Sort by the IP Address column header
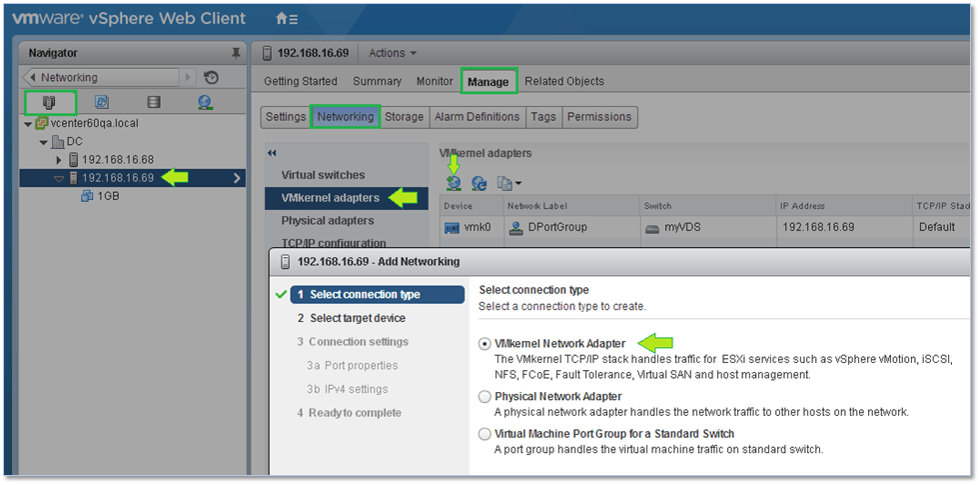 coord(843,206)
